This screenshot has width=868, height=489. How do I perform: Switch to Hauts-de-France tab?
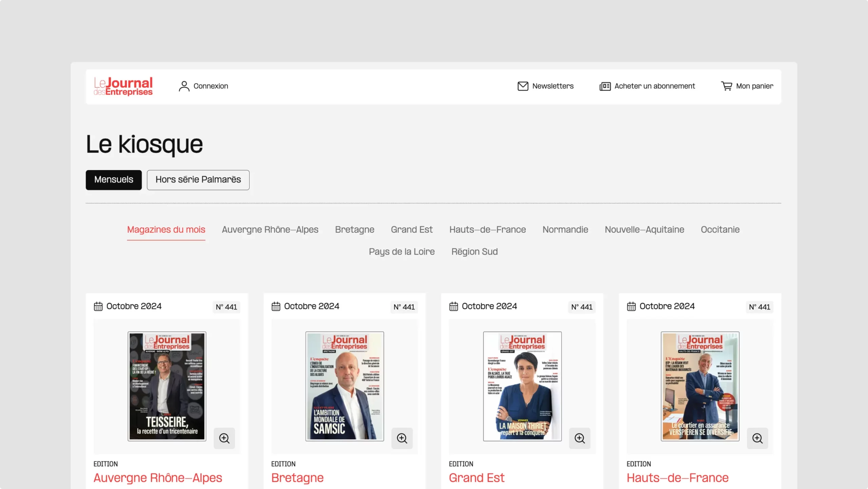click(x=488, y=230)
